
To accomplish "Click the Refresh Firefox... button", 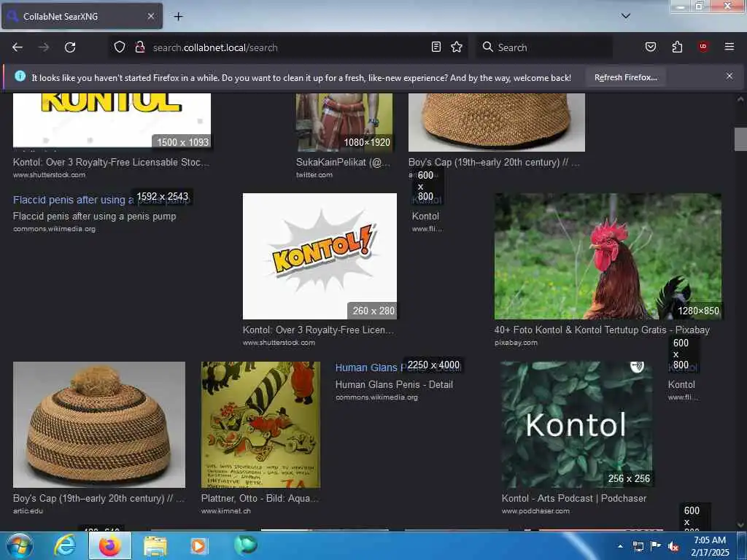I will [625, 77].
